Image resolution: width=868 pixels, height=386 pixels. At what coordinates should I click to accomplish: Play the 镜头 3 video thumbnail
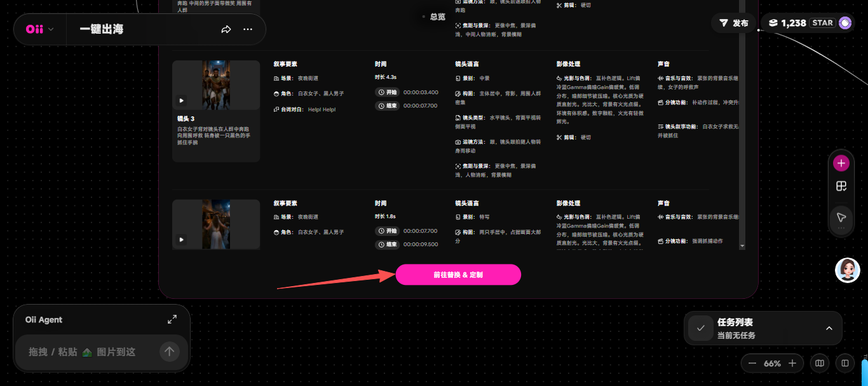tap(181, 100)
